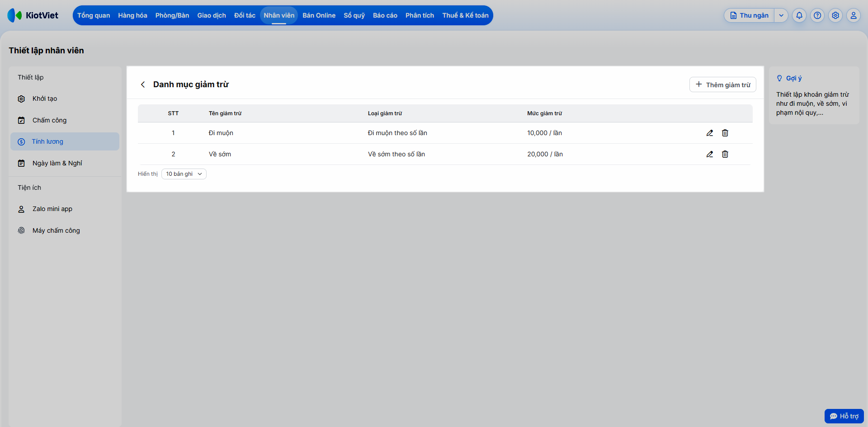868x427 pixels.
Task: Click the Thu ngân button
Action: (750, 15)
